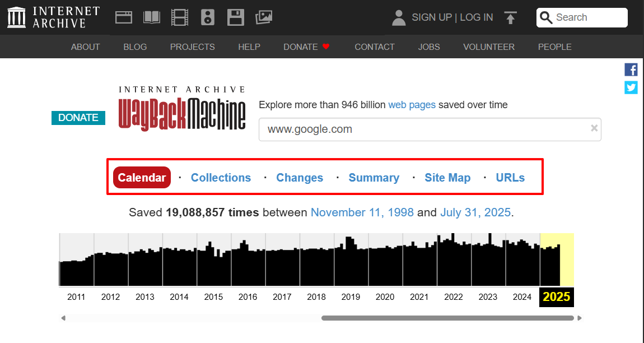Select year 2022 on the timeline
Viewport: 644px width, 343px height.
click(454, 297)
